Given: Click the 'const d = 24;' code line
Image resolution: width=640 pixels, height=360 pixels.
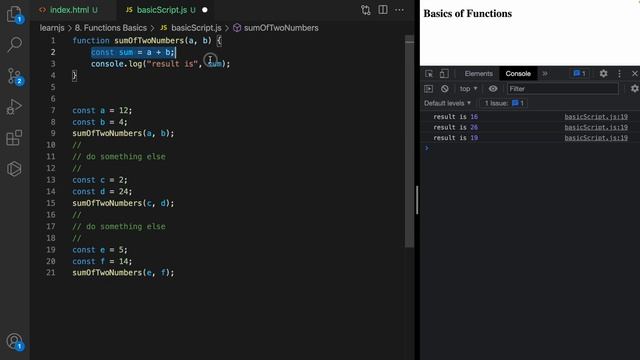Looking at the screenshot, I should (x=102, y=191).
